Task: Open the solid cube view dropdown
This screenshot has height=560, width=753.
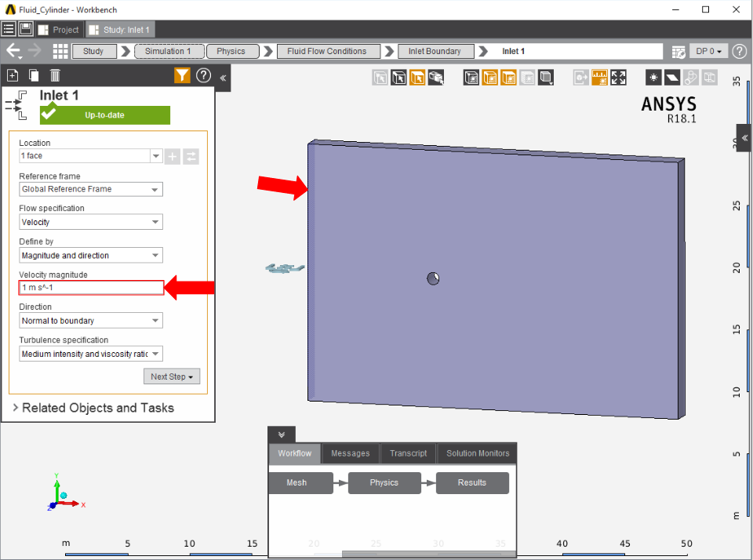Action: coord(546,78)
